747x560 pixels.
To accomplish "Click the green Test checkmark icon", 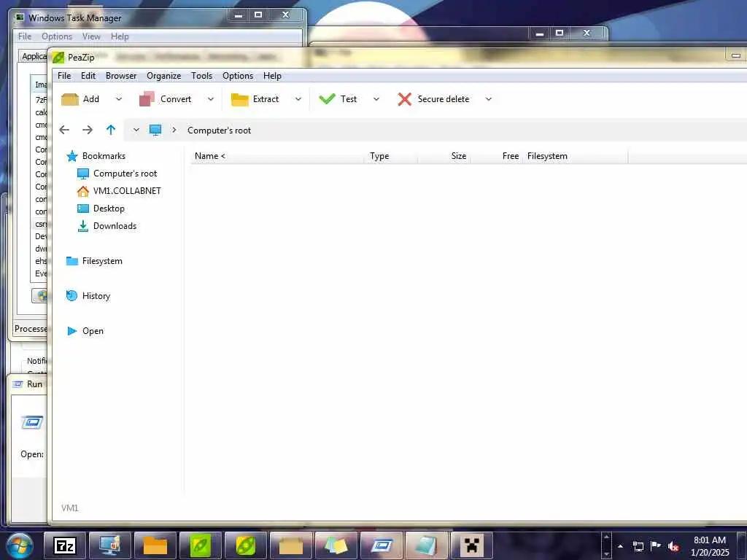I will (x=328, y=99).
